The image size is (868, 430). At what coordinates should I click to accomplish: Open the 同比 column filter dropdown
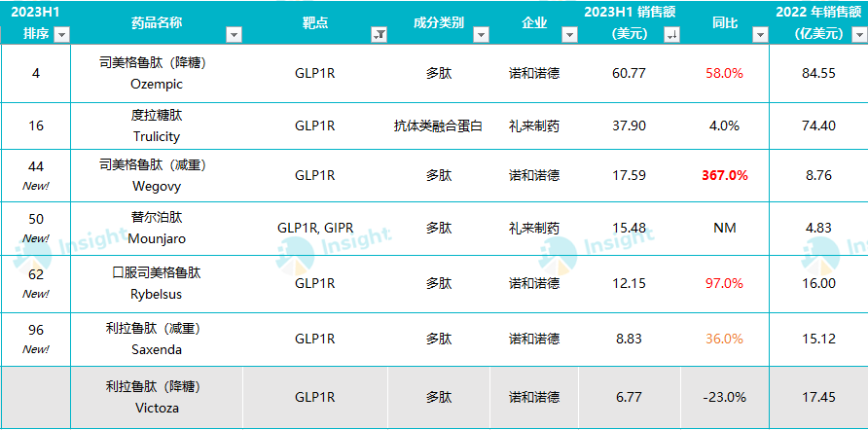click(x=761, y=35)
